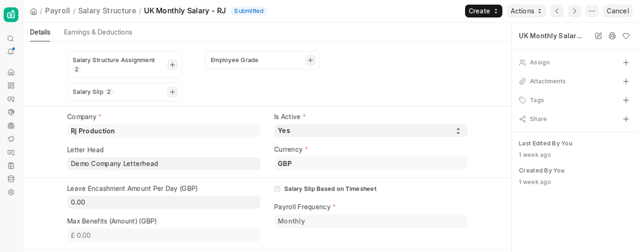Open Salary Structure Assignment linked documents

click(114, 60)
